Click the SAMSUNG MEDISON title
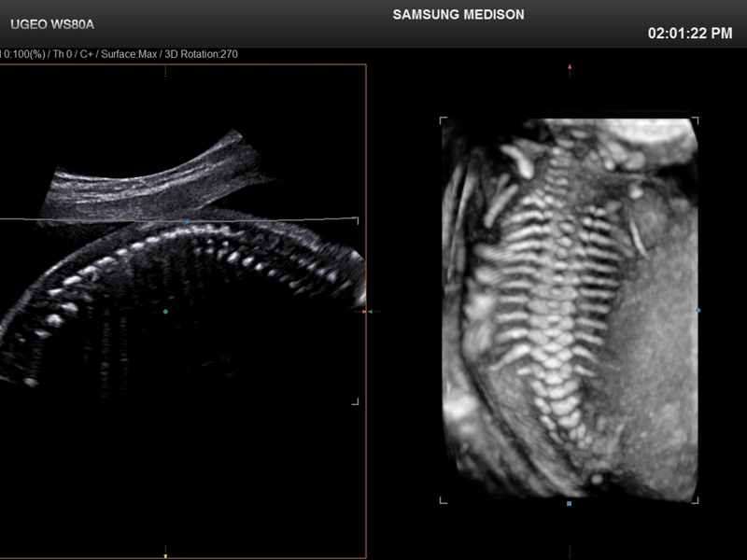The height and width of the screenshot is (560, 747). [458, 15]
